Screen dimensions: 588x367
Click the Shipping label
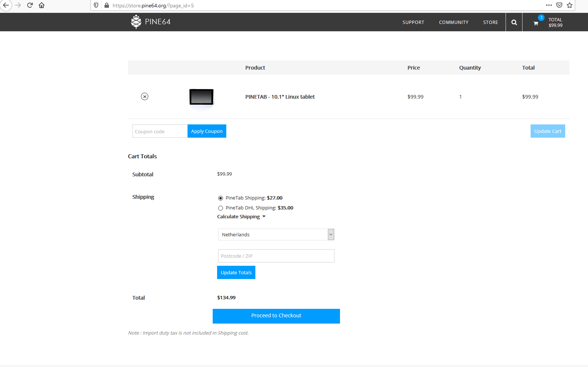[143, 197]
